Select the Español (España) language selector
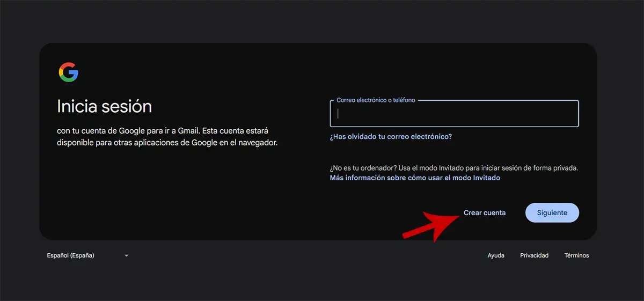Image resolution: width=644 pixels, height=301 pixels. [x=71, y=255]
